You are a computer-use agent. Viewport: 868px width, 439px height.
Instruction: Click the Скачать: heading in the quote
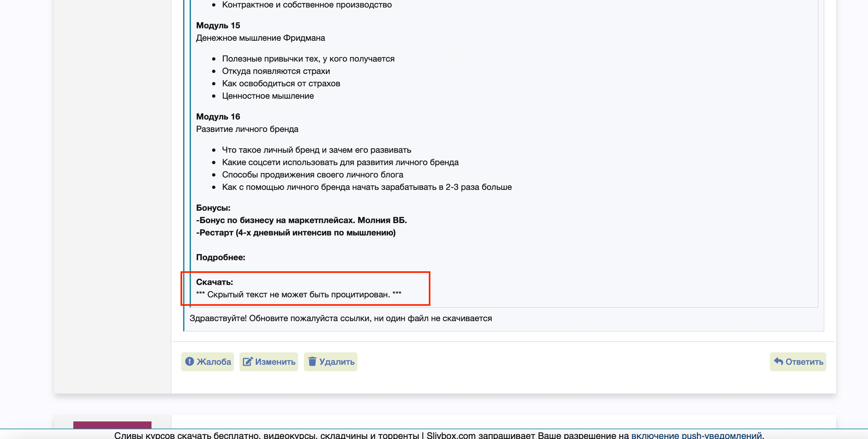(214, 282)
